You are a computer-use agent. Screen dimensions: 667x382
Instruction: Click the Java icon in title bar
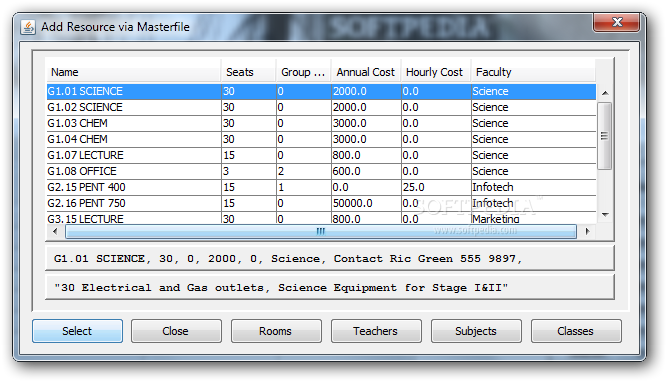tap(28, 27)
